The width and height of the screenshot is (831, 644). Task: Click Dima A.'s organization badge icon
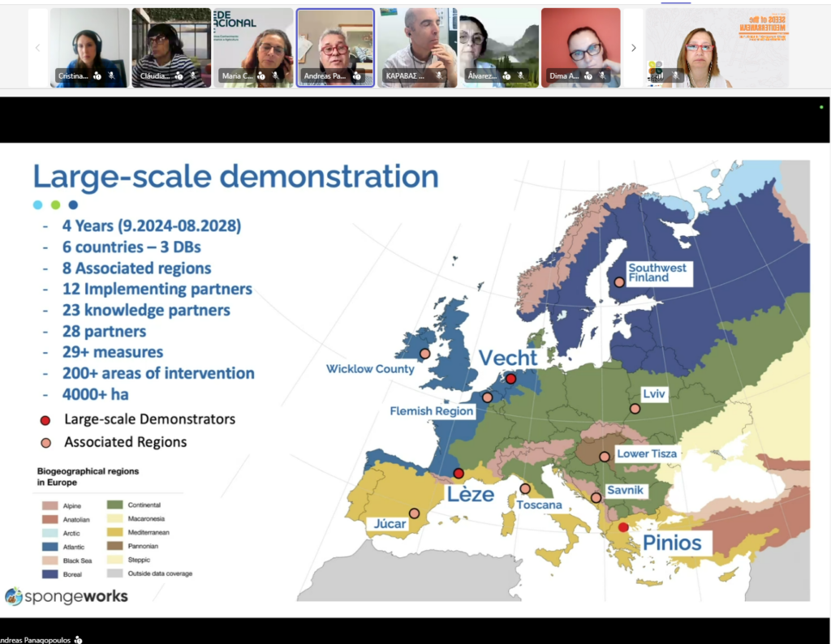point(588,75)
